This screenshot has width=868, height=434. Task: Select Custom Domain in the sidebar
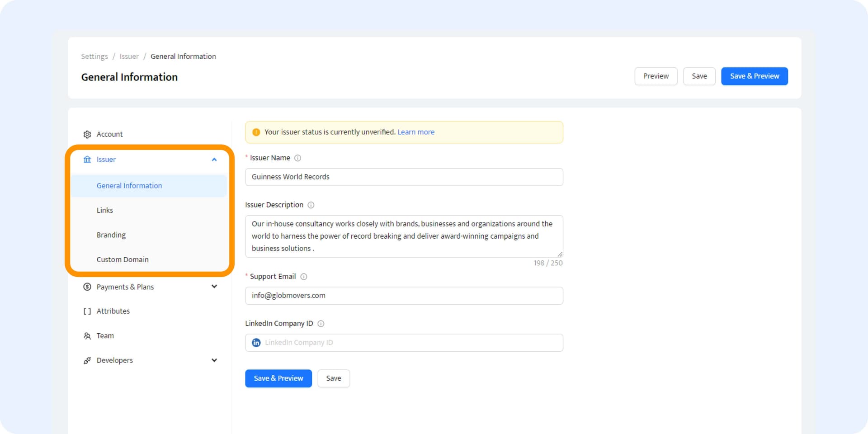pos(123,259)
